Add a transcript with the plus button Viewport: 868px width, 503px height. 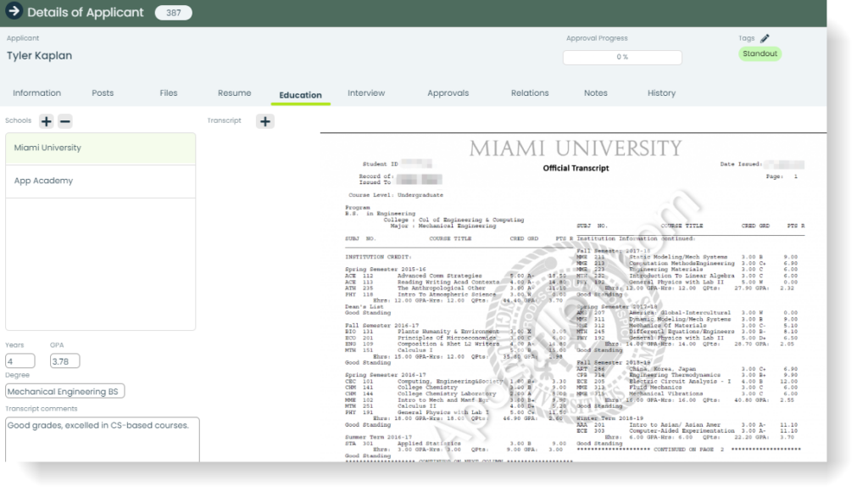pyautogui.click(x=265, y=121)
